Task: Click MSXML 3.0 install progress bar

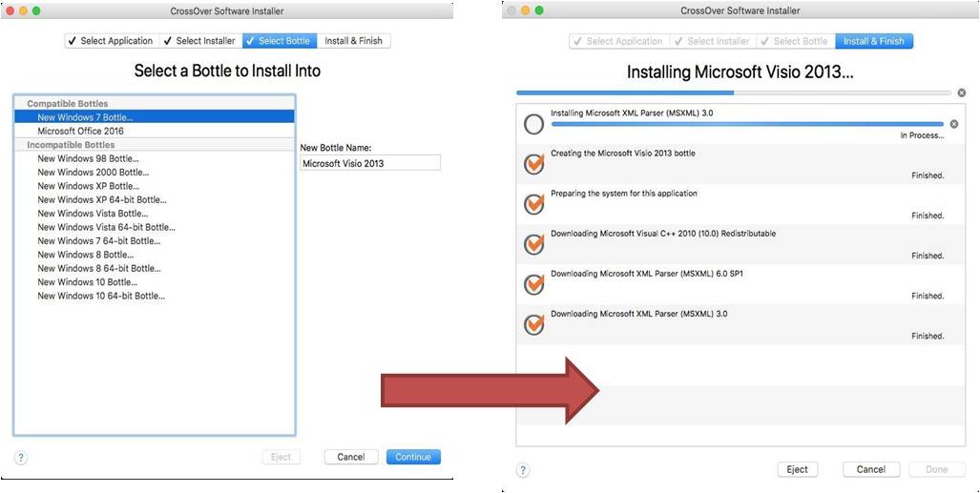Action: click(747, 124)
